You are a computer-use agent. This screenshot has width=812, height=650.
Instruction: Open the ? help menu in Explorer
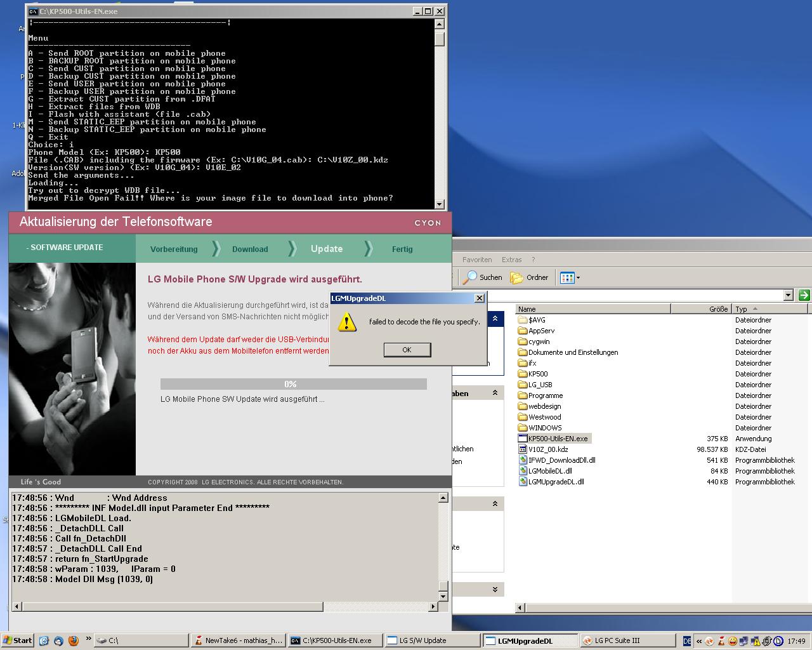(533, 260)
